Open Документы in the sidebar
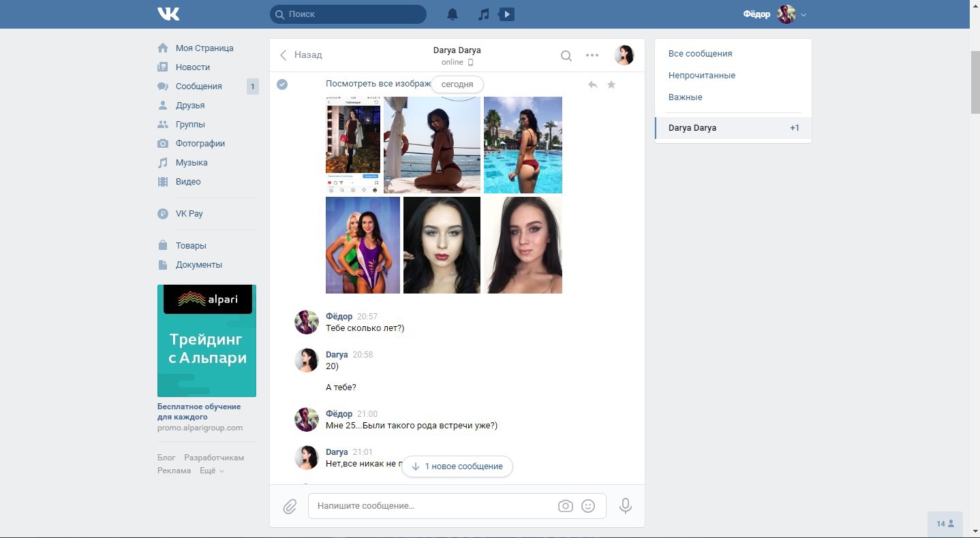The height and width of the screenshot is (538, 980). [x=199, y=265]
